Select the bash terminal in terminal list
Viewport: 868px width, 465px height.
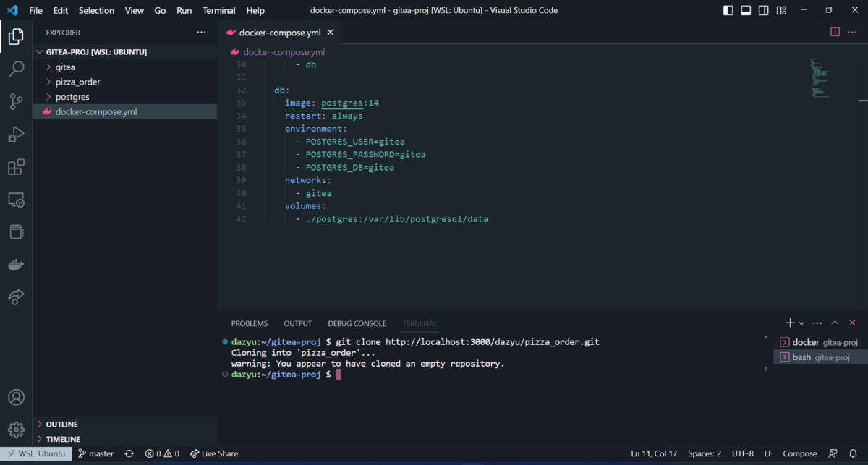click(x=820, y=357)
